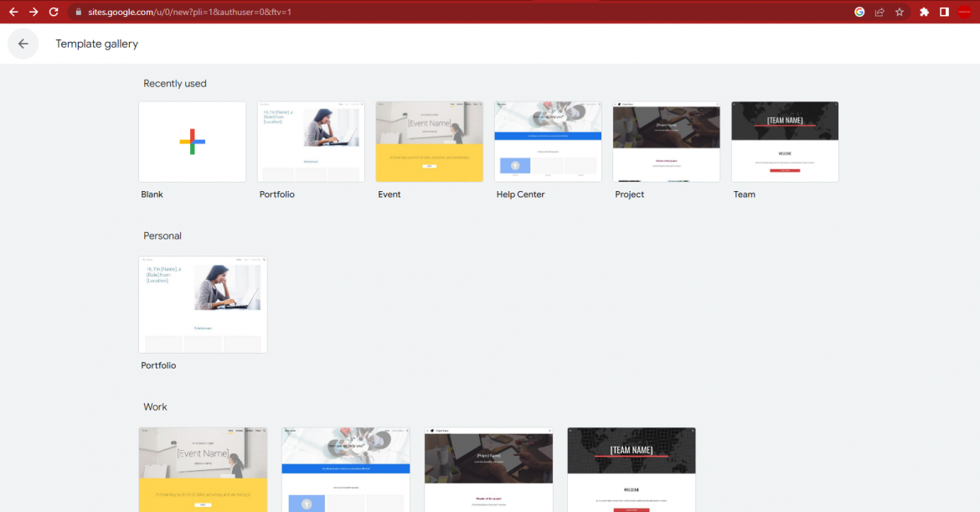Click the back arrow to exit Template gallery
Image resolution: width=980 pixels, height=512 pixels.
(x=23, y=44)
